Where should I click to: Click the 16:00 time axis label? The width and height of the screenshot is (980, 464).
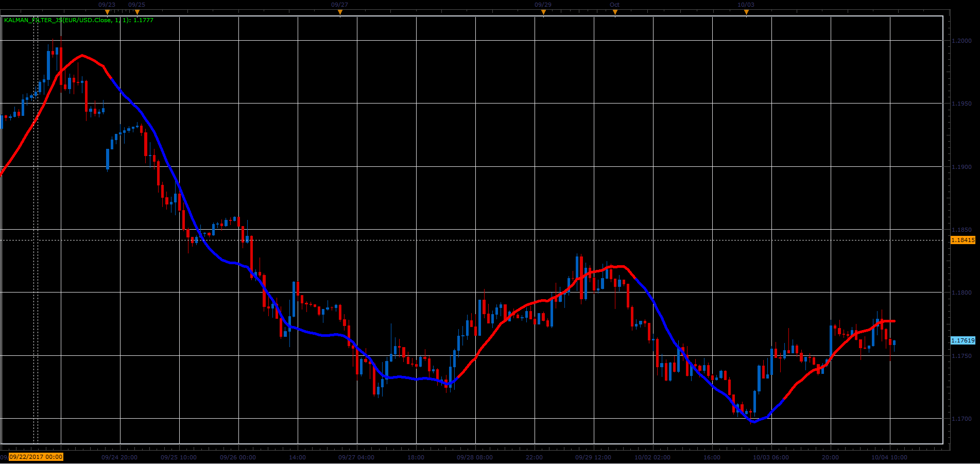pyautogui.click(x=712, y=457)
